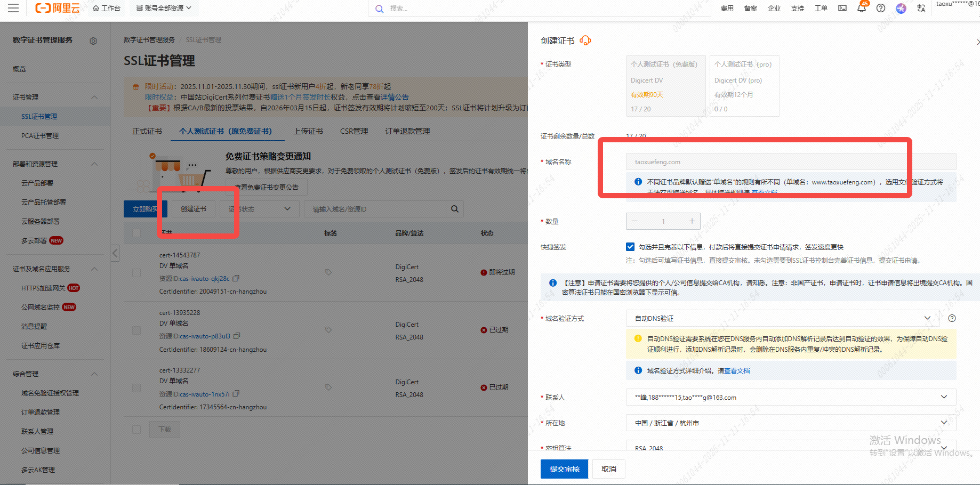Click the customer service headset icon
Image resolution: width=980 pixels, height=485 pixels.
pyautogui.click(x=585, y=41)
